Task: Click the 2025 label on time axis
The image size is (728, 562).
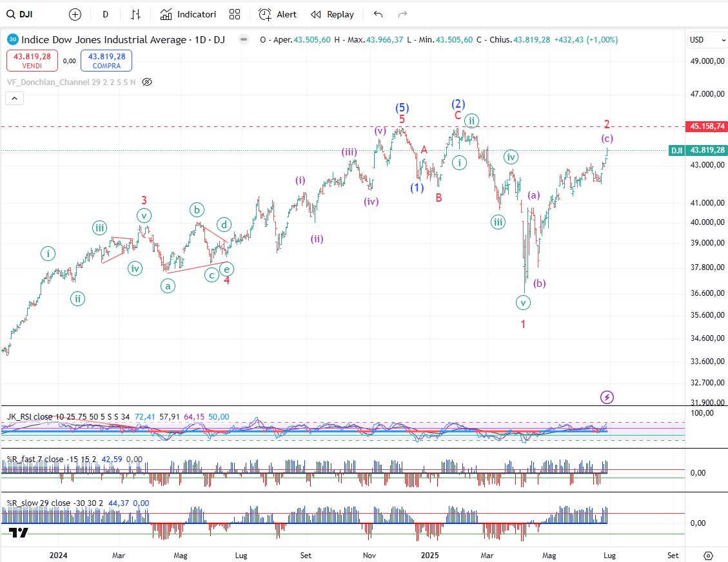Action: (430, 556)
